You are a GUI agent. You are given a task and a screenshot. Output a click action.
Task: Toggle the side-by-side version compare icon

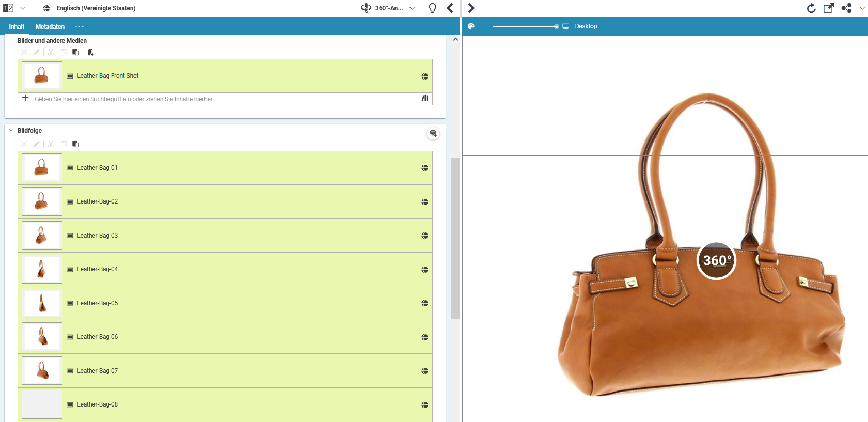[8, 8]
